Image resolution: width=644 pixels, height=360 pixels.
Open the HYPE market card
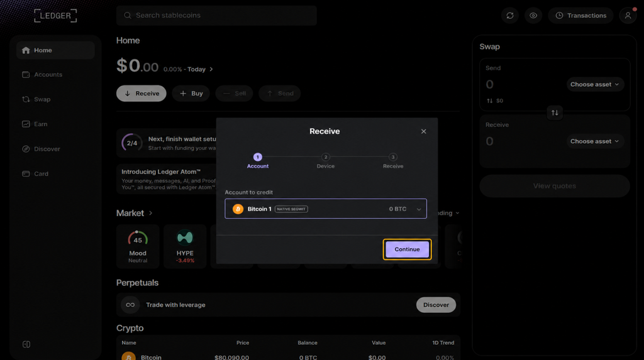click(x=185, y=246)
